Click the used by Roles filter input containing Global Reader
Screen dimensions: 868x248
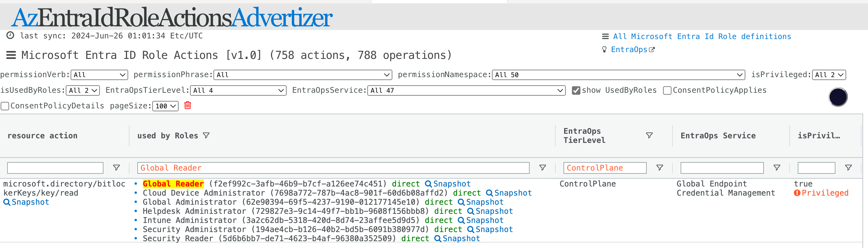pos(333,168)
